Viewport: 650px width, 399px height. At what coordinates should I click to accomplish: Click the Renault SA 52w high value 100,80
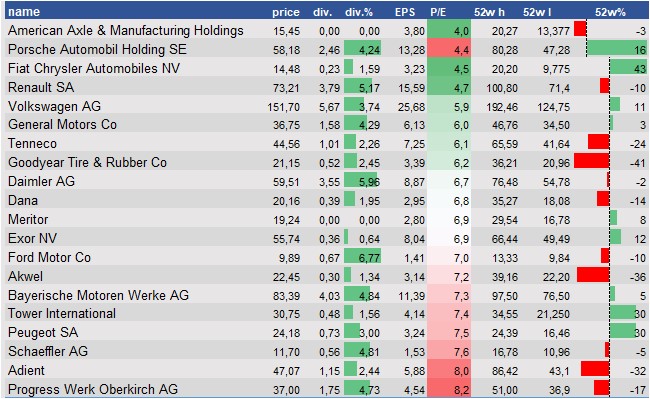coord(502,88)
